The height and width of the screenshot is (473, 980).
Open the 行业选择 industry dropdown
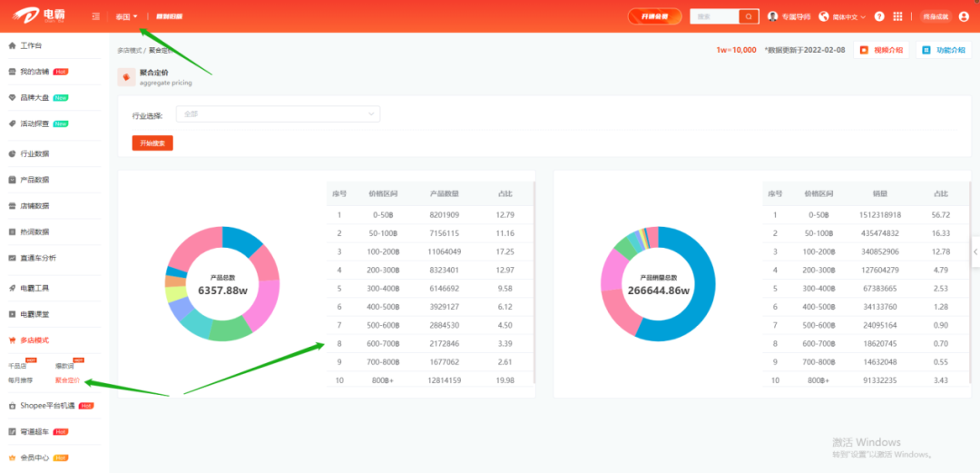279,114
